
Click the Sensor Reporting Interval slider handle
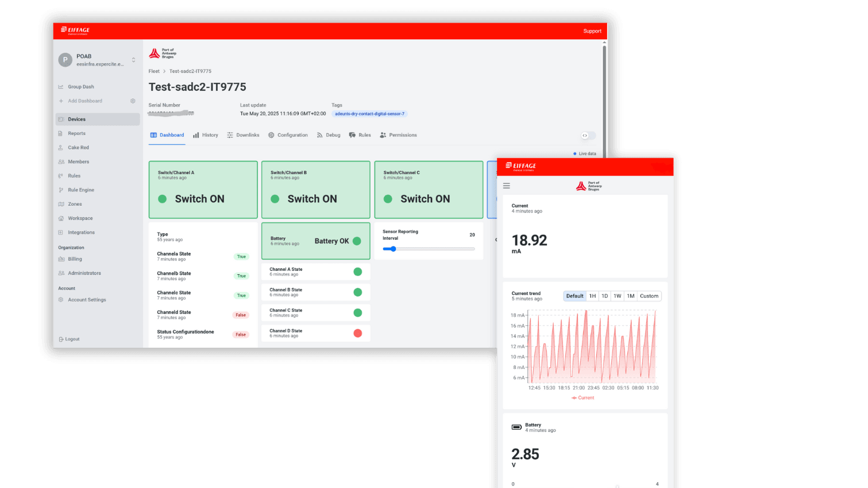(393, 249)
